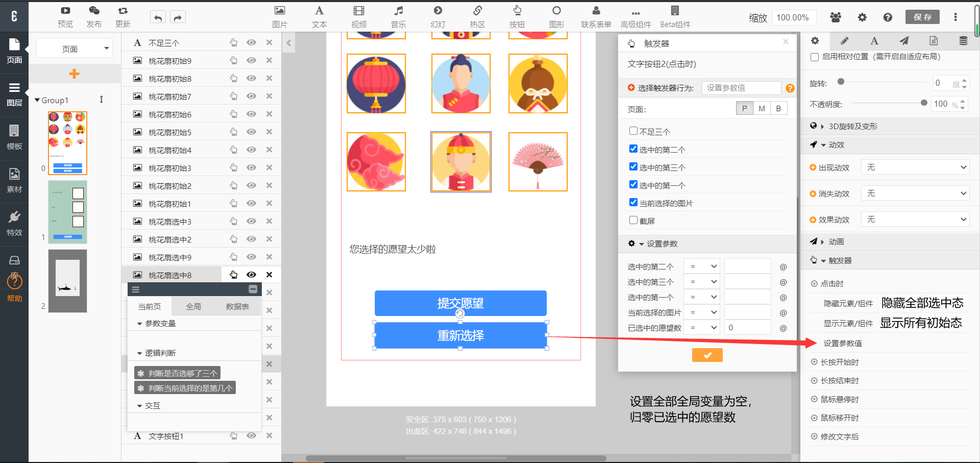Switch to the 全局 tab

pyautogui.click(x=193, y=306)
